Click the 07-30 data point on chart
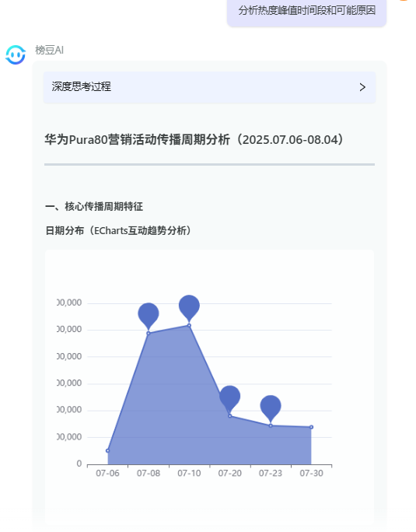The height and width of the screenshot is (532, 416). click(x=311, y=427)
